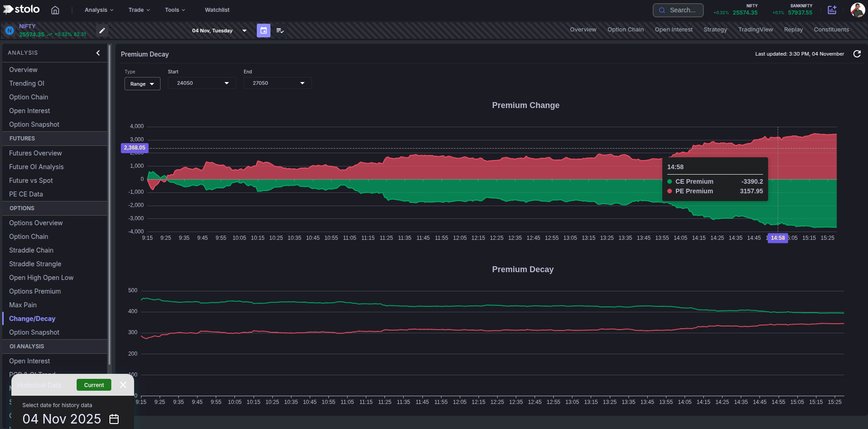Click the create chart/analysis icon
The width and height of the screenshot is (868, 429).
tap(832, 10)
